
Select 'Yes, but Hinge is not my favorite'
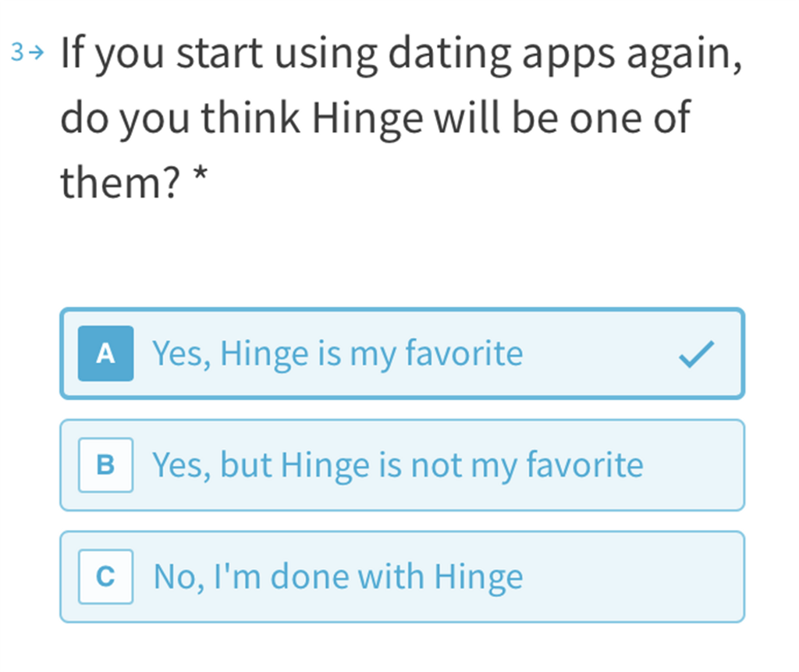coord(403,465)
